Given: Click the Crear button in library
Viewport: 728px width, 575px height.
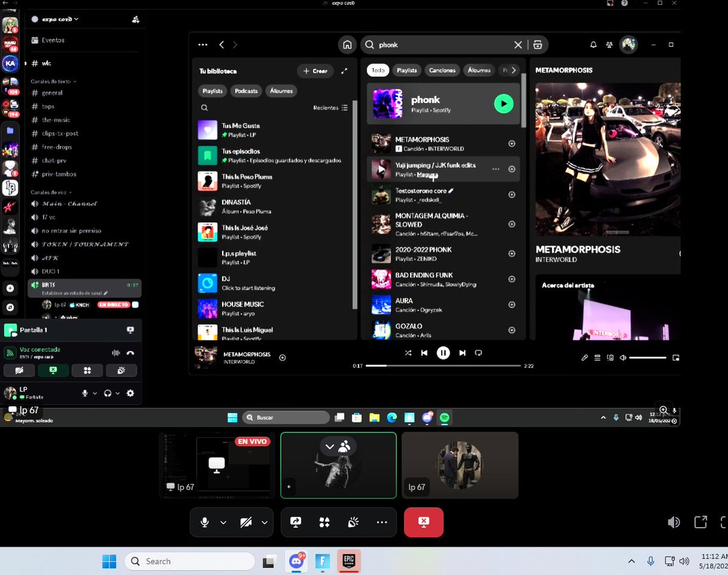Looking at the screenshot, I should click(x=315, y=71).
